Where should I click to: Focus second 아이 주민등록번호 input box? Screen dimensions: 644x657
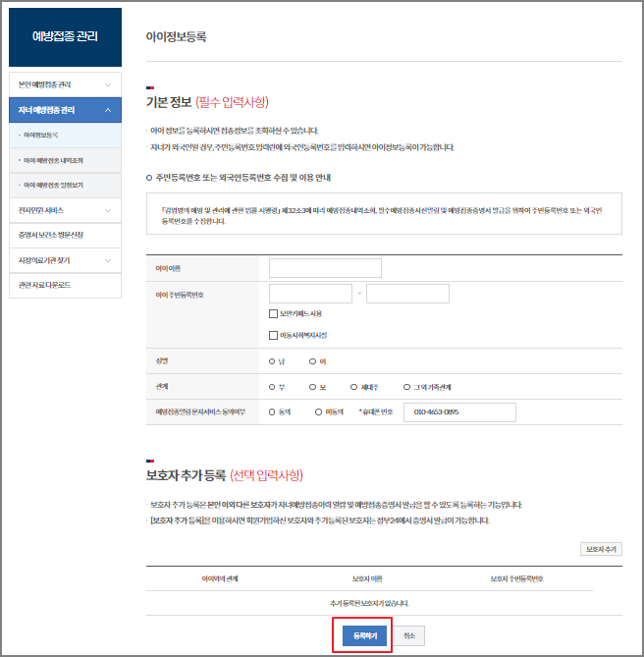pyautogui.click(x=407, y=294)
